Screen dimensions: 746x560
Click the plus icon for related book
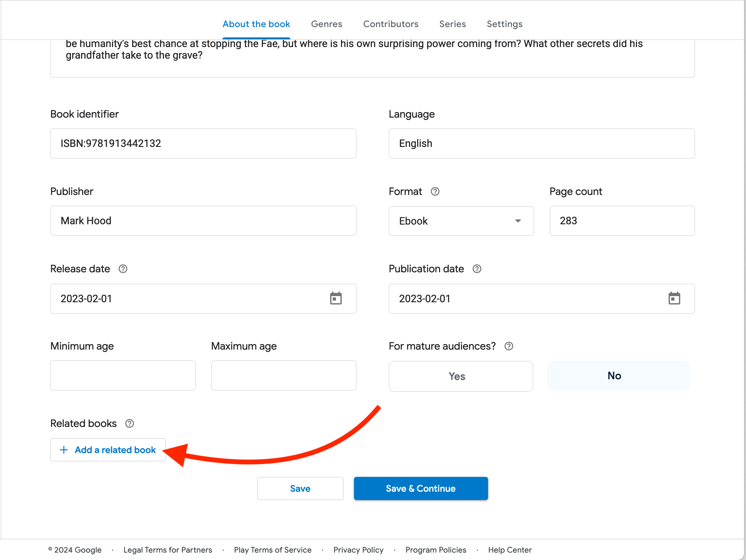(64, 450)
